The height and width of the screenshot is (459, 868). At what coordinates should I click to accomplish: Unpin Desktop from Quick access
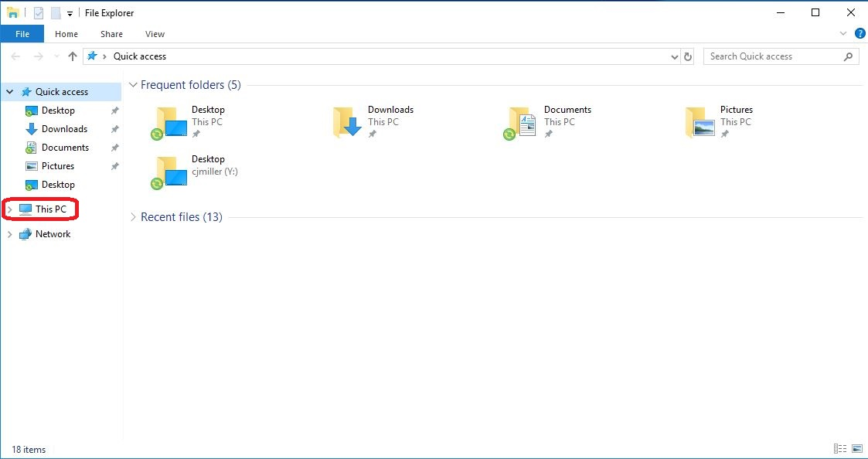(114, 110)
